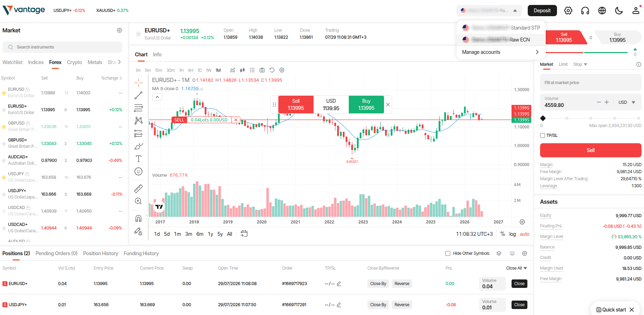Open the emoji icons tool

138,171
